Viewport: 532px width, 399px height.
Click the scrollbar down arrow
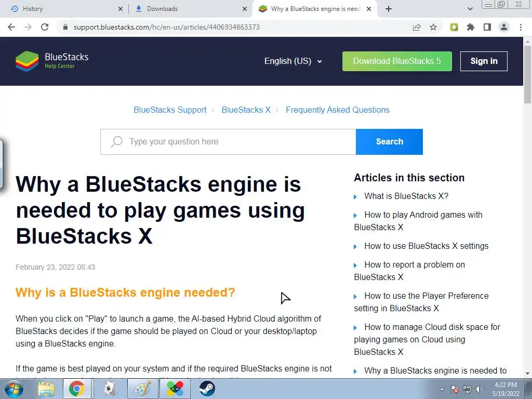click(527, 374)
